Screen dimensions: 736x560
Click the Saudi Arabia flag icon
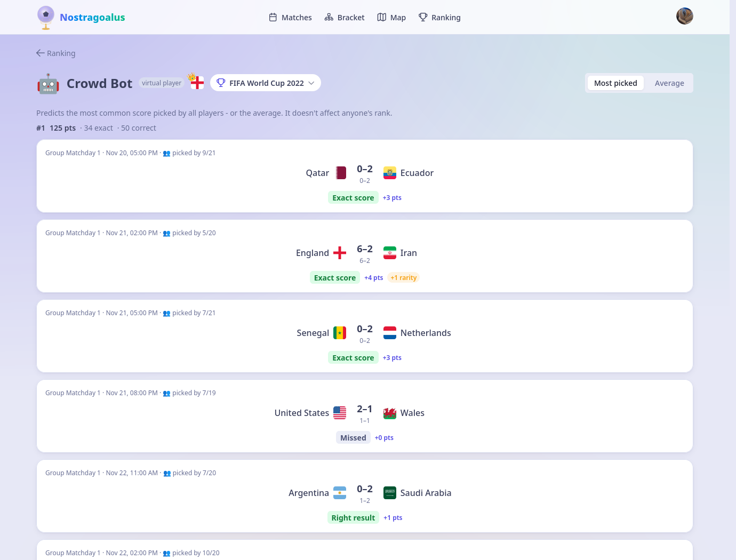coord(390,493)
